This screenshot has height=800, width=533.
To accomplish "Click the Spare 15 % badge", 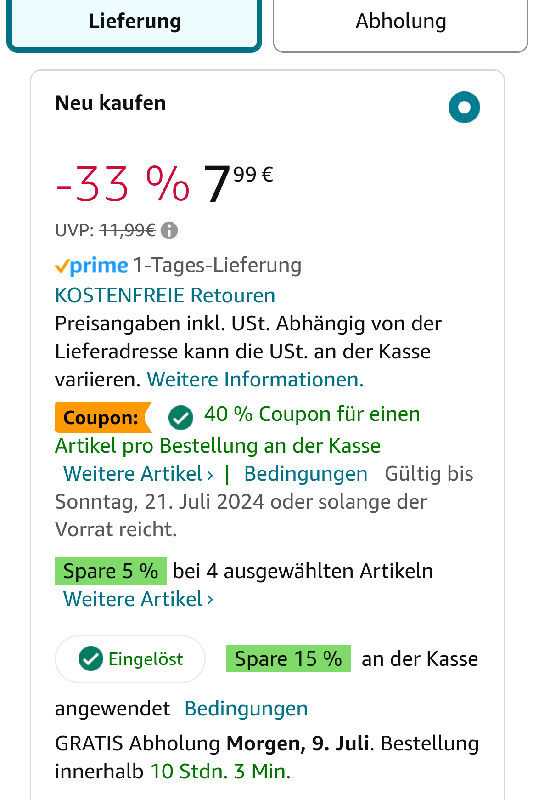I will [x=288, y=659].
